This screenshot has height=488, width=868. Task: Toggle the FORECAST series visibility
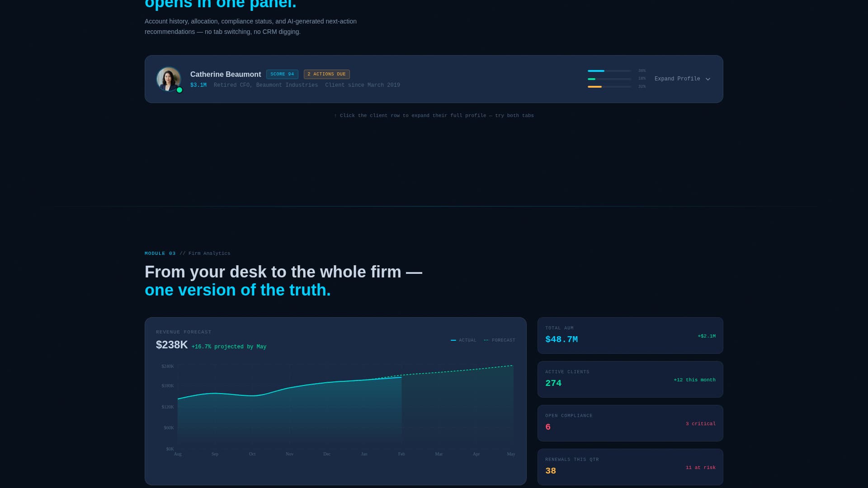499,340
